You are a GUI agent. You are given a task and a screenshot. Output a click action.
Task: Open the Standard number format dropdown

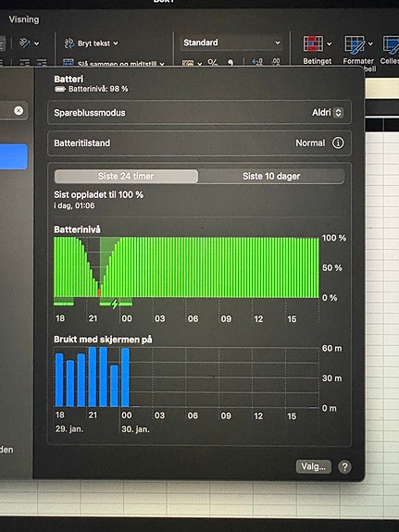(231, 43)
